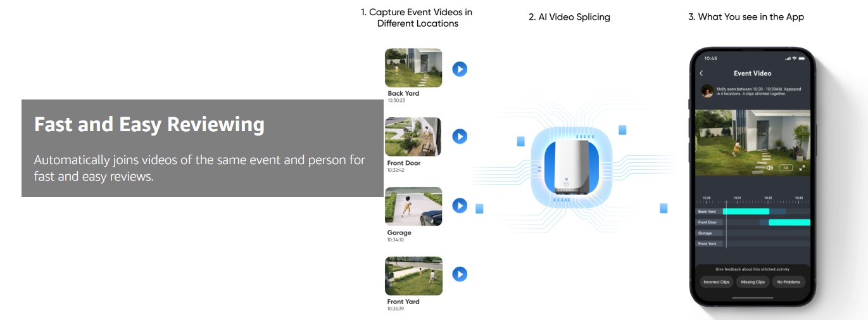
Task: Select the Front Door timeline row label
Action: pos(708,222)
